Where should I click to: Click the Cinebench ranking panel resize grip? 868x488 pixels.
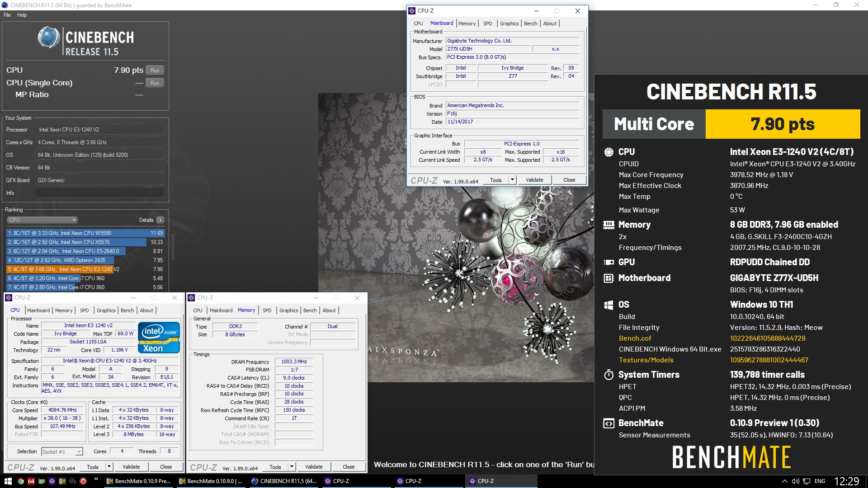tap(172, 248)
